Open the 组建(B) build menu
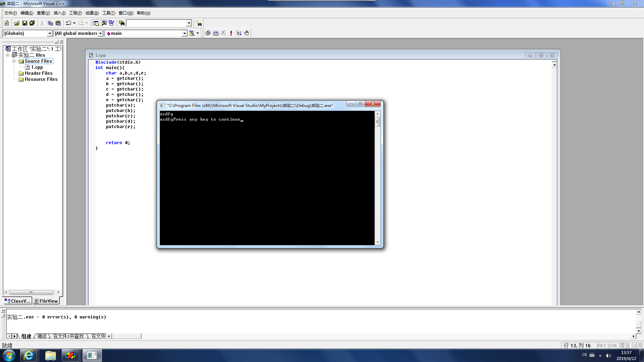Image resolution: width=644 pixels, height=362 pixels. 92,13
